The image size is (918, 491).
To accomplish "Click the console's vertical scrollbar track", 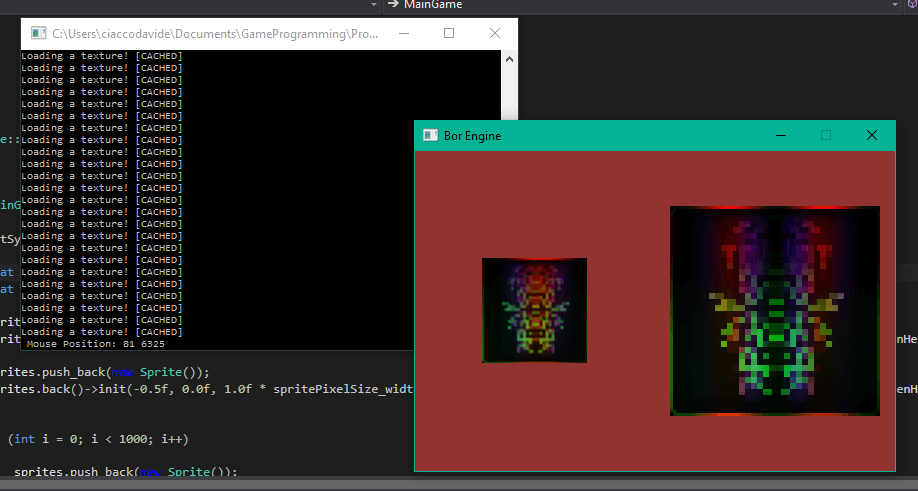I will (x=508, y=200).
